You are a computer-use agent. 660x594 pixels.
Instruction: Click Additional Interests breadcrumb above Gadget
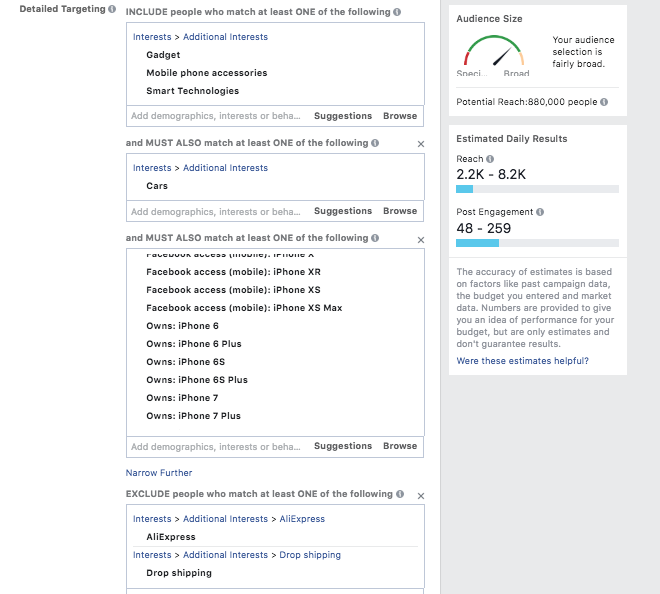225,37
